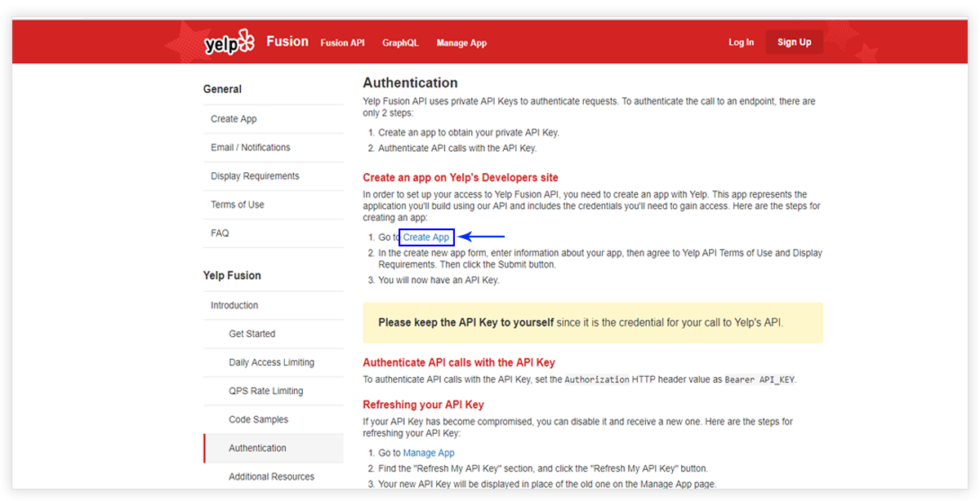Click the boxed Create App hyperlink
This screenshot has width=980, height=501.
tap(426, 237)
